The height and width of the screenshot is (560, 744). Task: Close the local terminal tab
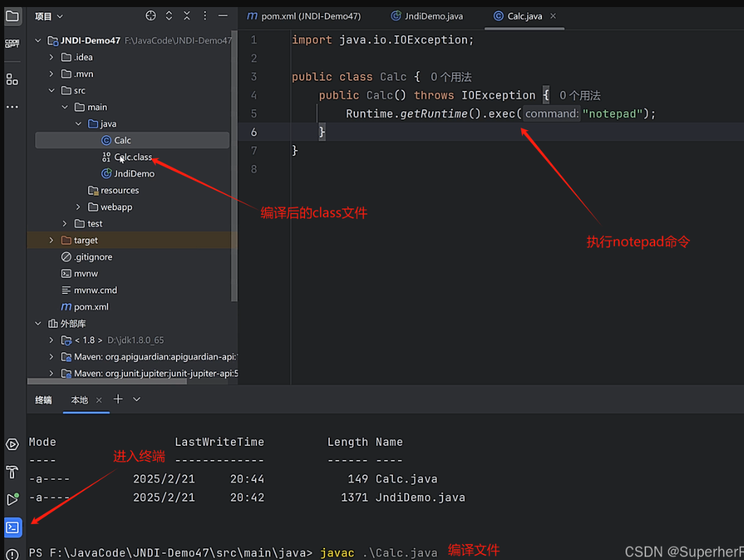[99, 400]
